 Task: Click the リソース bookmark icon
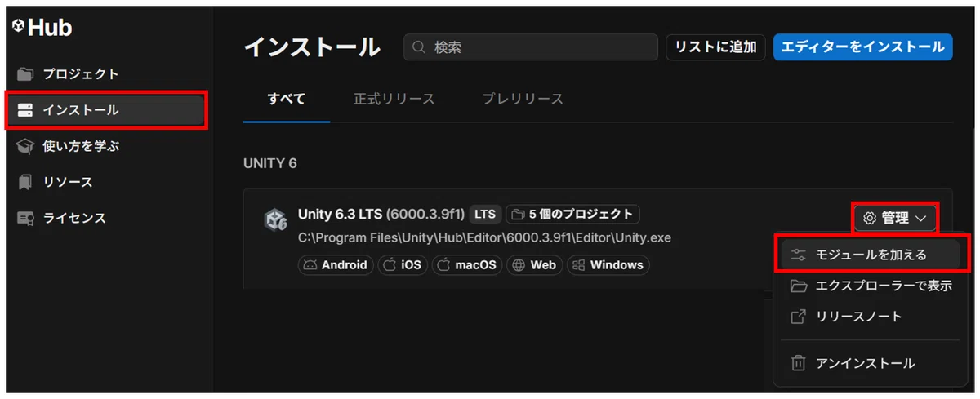[25, 182]
